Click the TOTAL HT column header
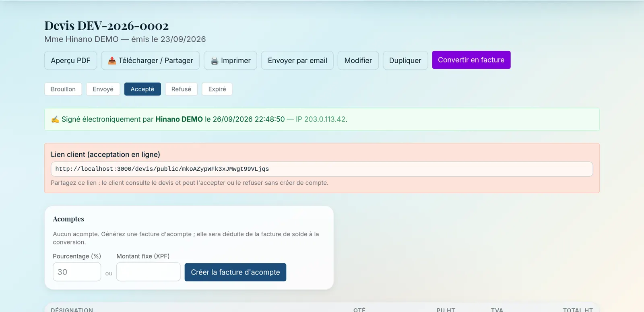This screenshot has height=312, width=644. coord(578,310)
